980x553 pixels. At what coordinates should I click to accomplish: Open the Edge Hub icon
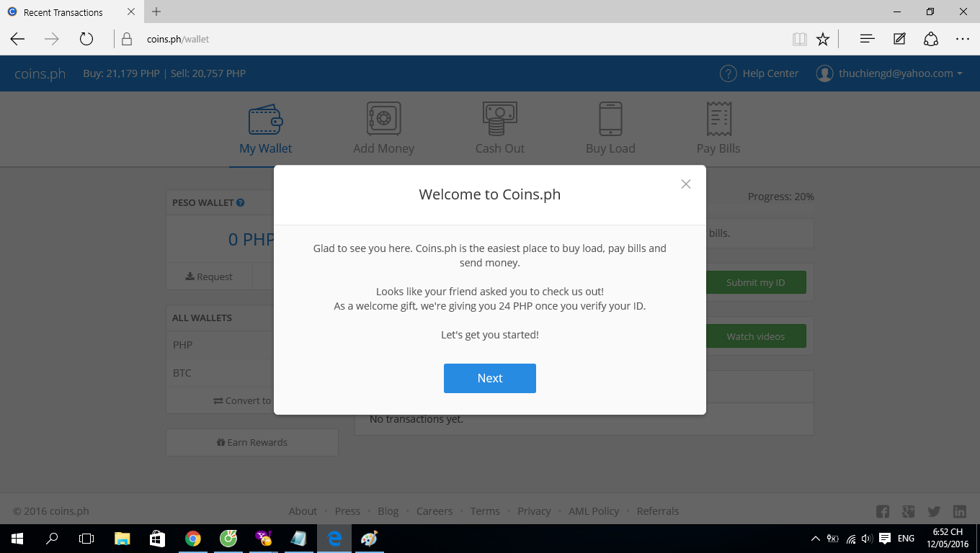click(868, 39)
